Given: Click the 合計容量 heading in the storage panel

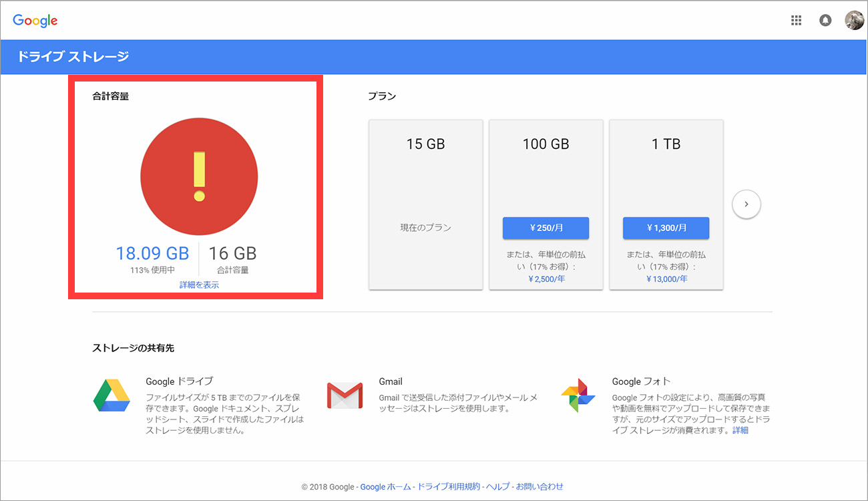Looking at the screenshot, I should pyautogui.click(x=111, y=96).
